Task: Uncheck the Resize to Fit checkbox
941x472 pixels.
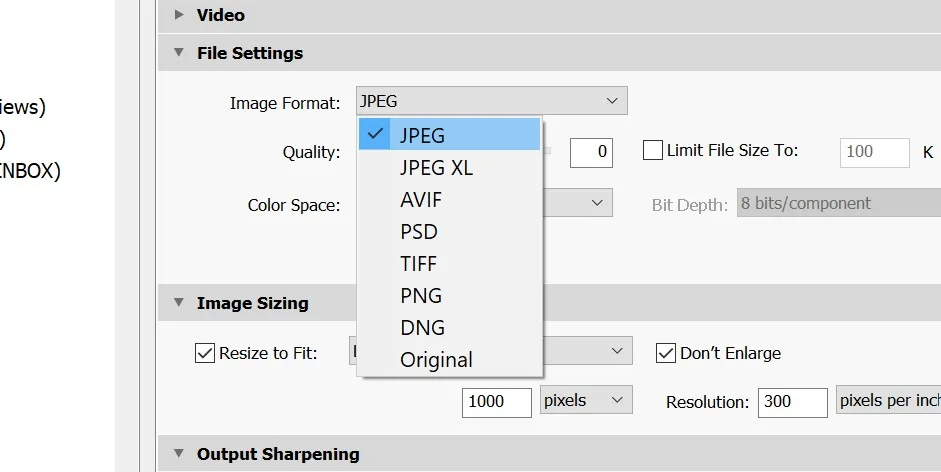Action: click(205, 352)
